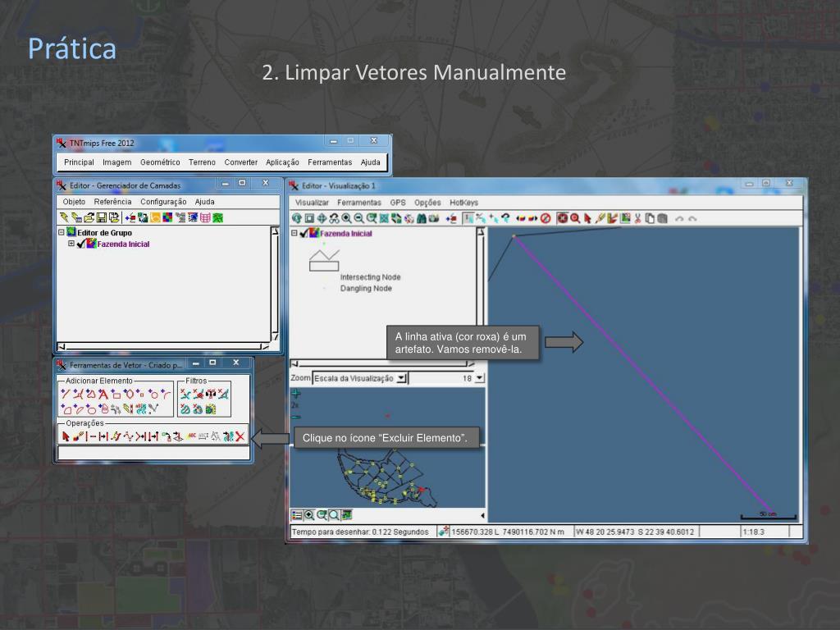Screen dimensions: 840x630
Task: Click the Save floppy disk icon in Gerenciador de Camadas
Action: tap(102, 218)
